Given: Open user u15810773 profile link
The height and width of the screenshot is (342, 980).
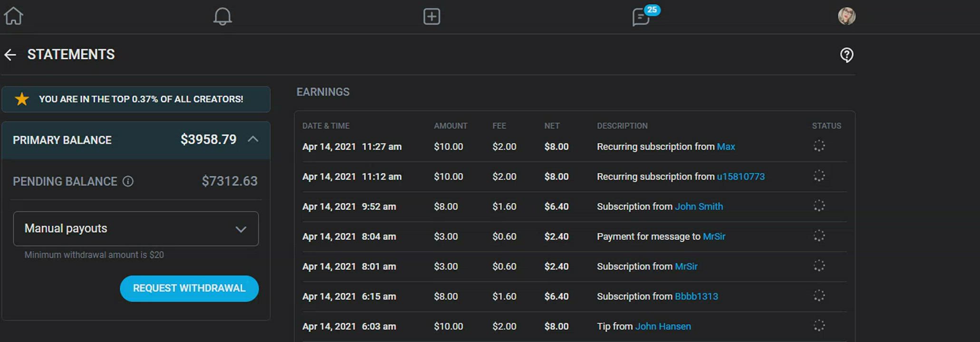Looking at the screenshot, I should pyautogui.click(x=740, y=177).
